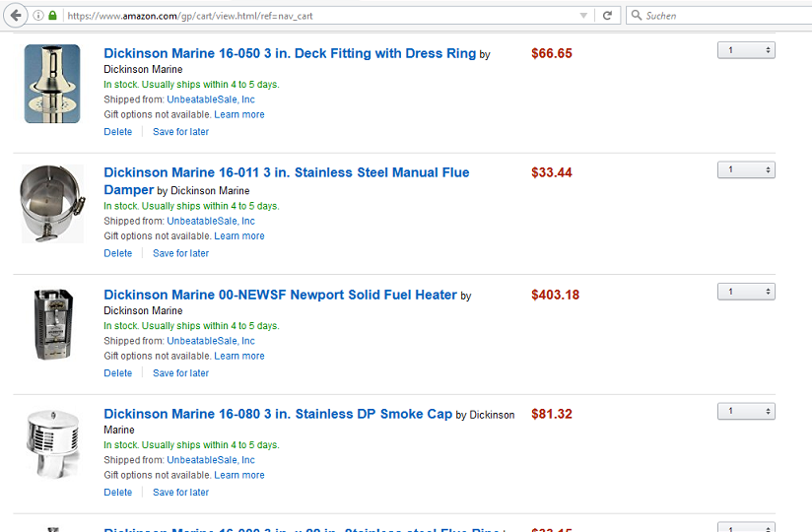This screenshot has height=532, width=812.
Task: Change quantity for Deck Fitting item
Action: [746, 50]
